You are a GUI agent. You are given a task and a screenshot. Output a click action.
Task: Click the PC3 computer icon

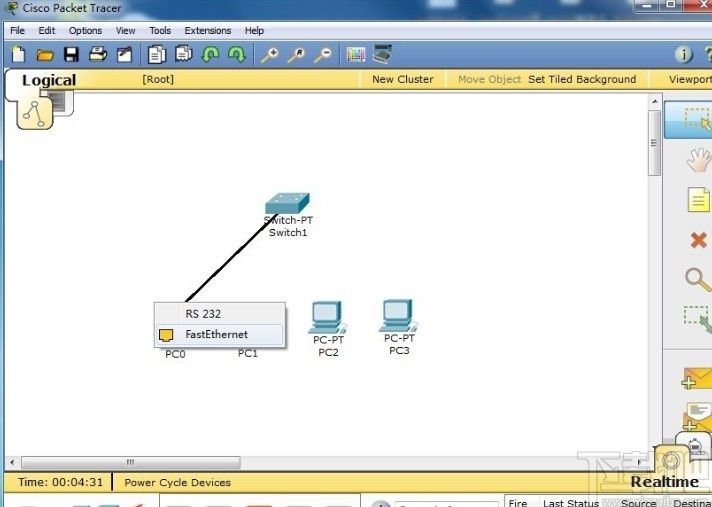coord(398,315)
